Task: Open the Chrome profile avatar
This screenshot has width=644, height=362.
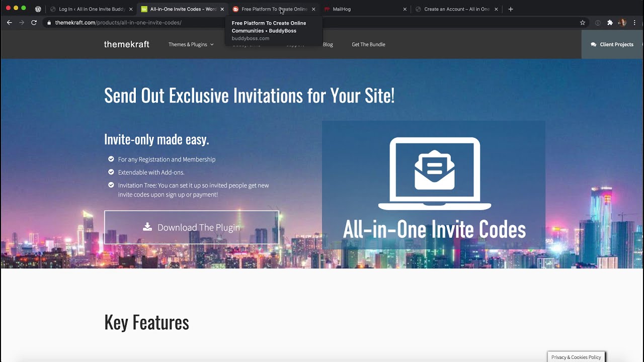Action: (x=622, y=23)
